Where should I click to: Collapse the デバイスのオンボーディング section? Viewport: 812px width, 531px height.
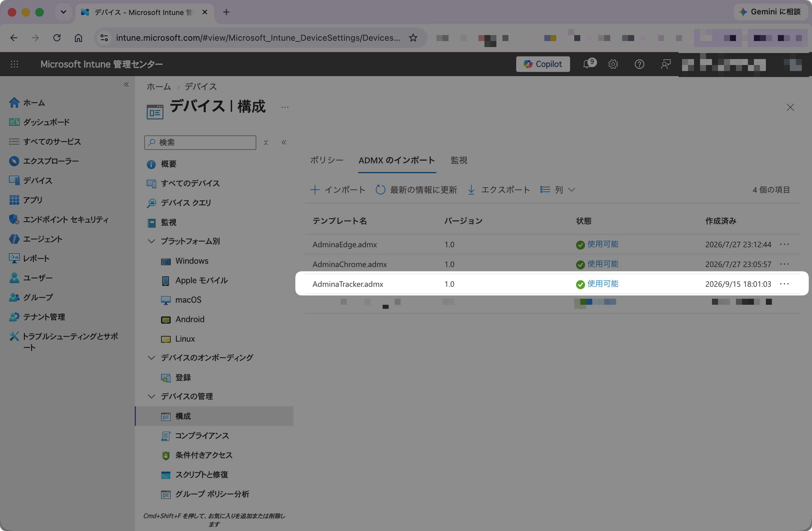[x=152, y=357]
